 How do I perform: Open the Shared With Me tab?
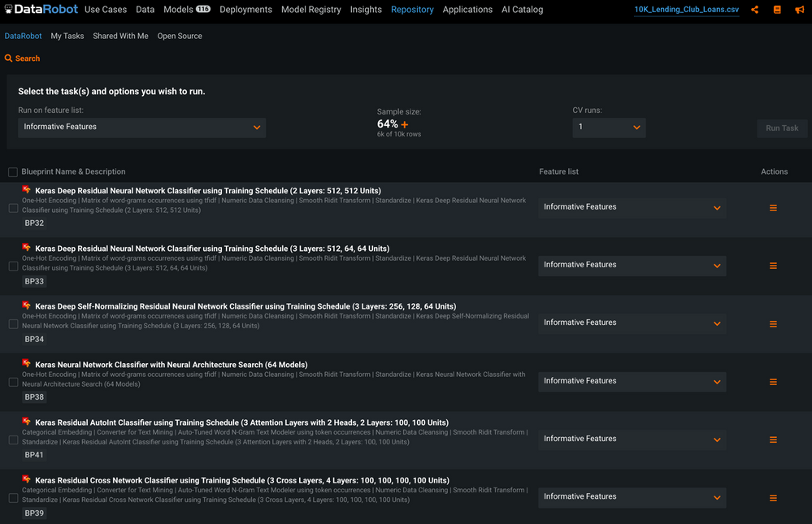tap(120, 36)
